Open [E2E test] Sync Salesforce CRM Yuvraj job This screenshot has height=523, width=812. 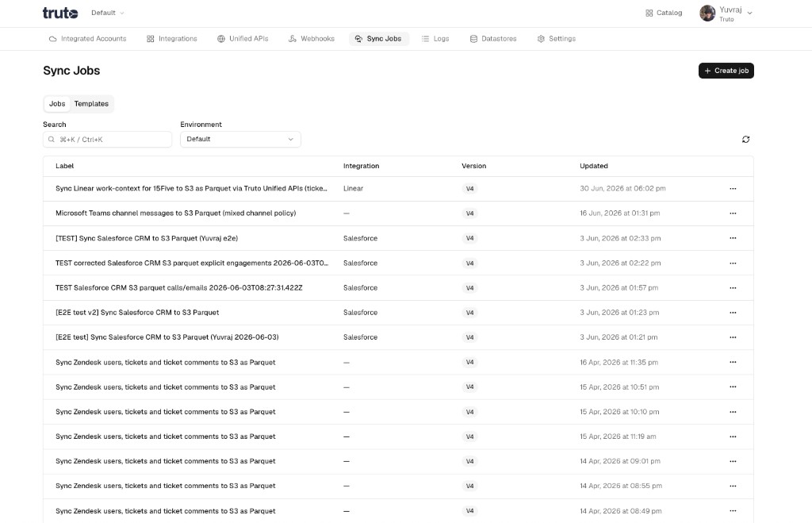(167, 337)
